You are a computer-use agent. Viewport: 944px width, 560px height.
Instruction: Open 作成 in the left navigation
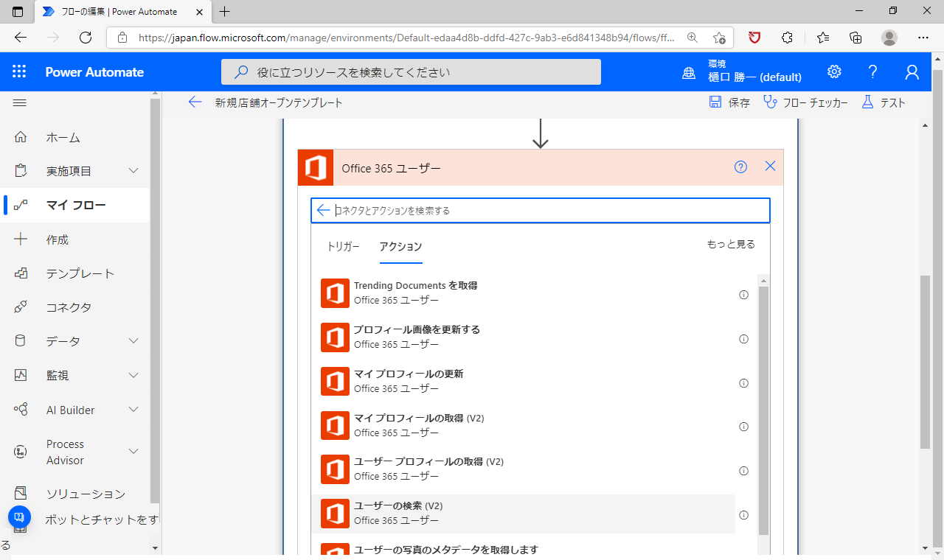(75, 239)
